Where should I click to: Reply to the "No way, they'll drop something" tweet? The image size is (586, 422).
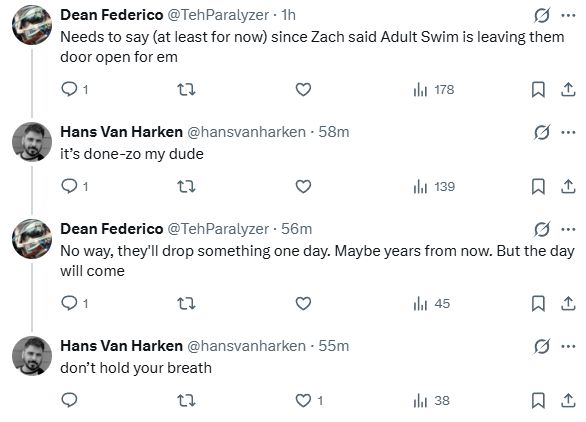[x=74, y=304]
